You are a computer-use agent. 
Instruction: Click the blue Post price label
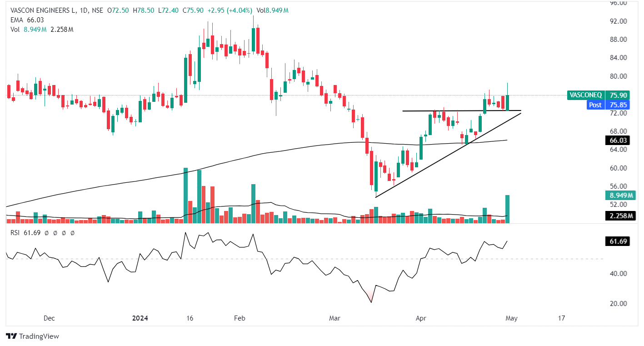[595, 105]
